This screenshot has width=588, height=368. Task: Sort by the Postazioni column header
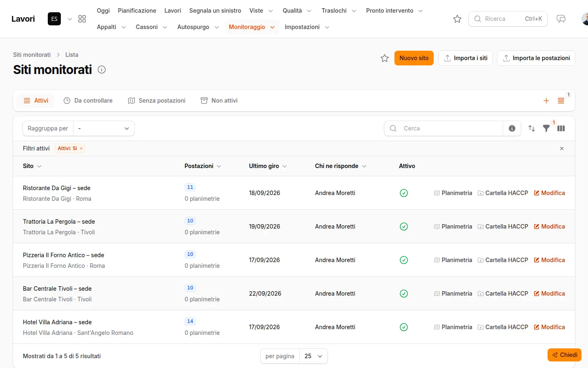(x=203, y=166)
